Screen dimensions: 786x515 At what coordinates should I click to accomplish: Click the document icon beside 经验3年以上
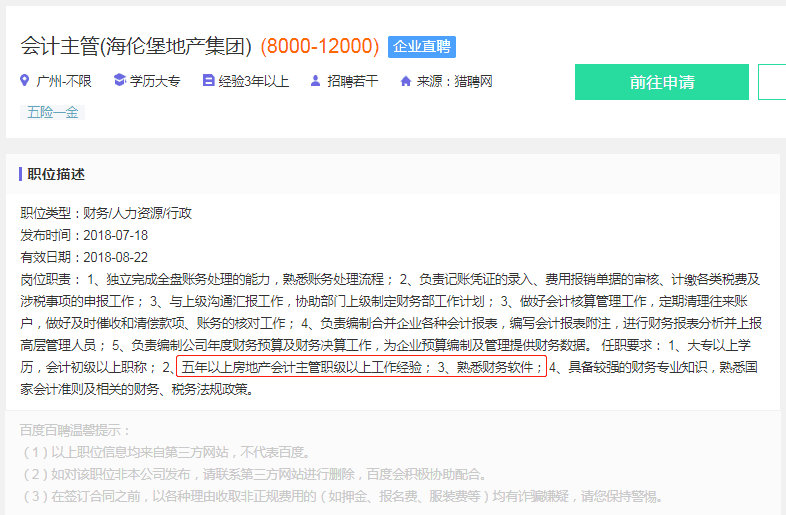(208, 81)
